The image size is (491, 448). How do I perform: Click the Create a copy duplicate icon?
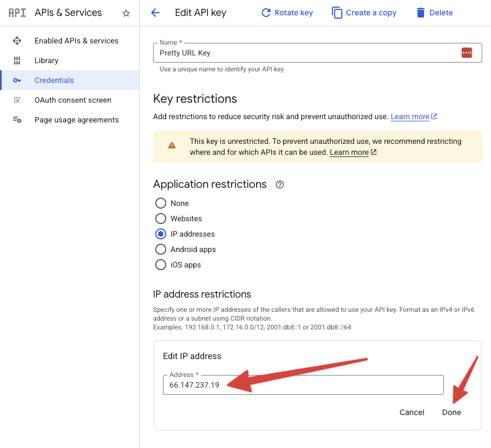[337, 13]
